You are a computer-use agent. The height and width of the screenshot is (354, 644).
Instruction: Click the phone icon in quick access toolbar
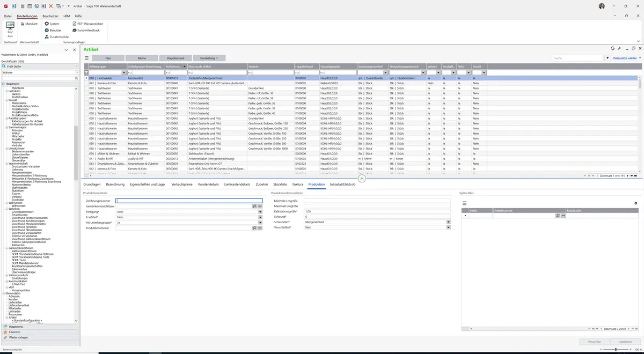(x=36, y=6)
